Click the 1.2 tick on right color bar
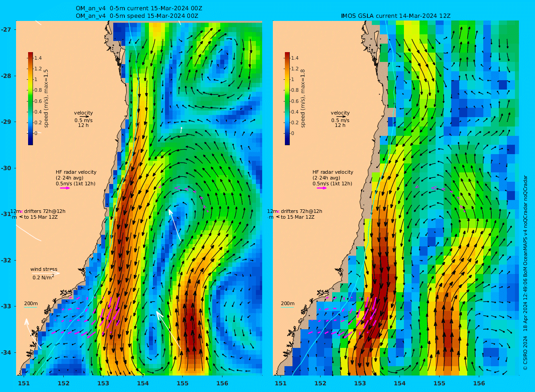535x392 pixels. tap(295, 69)
